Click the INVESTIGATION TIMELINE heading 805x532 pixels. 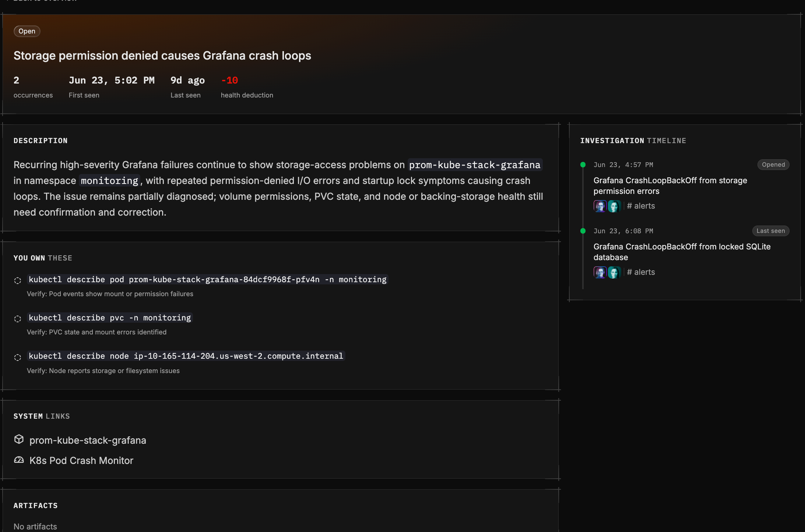[x=633, y=141]
